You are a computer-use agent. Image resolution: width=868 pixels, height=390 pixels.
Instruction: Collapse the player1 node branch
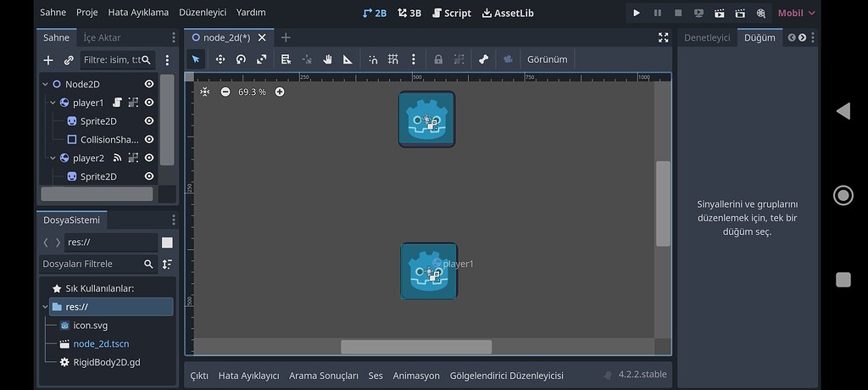coord(53,103)
